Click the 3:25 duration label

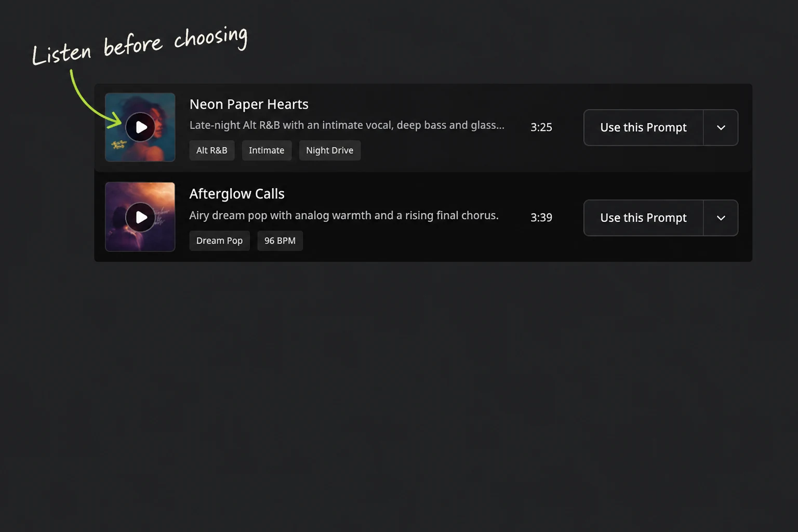541,127
